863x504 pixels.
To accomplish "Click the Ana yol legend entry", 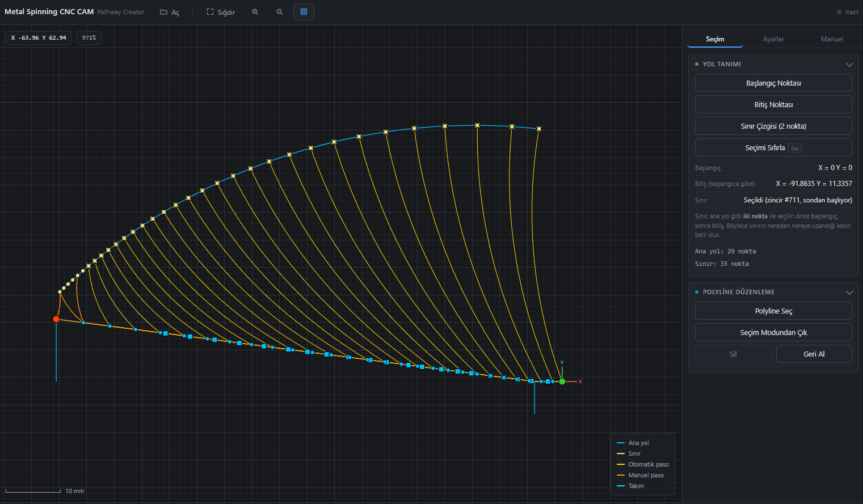I will [633, 443].
